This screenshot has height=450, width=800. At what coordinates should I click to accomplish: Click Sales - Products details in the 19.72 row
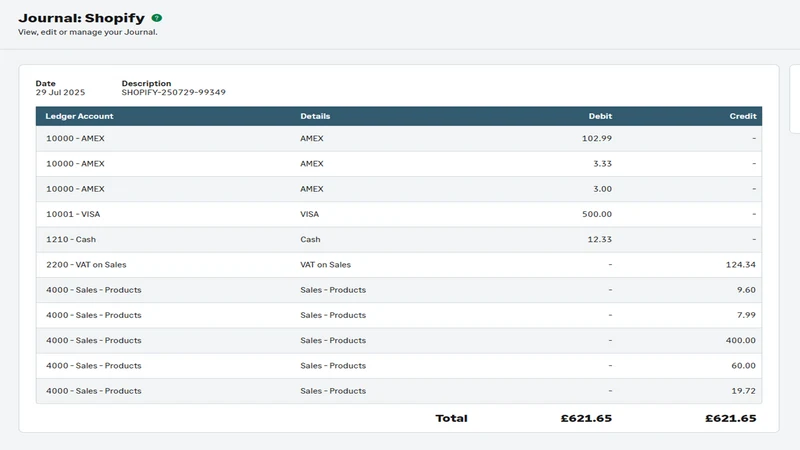click(x=333, y=391)
